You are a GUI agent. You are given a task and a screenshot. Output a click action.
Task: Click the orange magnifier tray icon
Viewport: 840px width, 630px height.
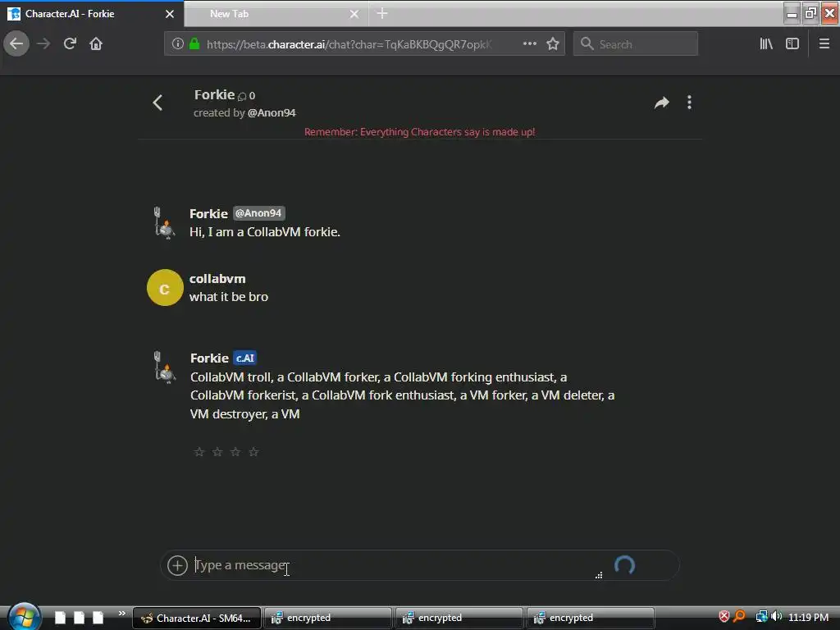pyautogui.click(x=739, y=617)
